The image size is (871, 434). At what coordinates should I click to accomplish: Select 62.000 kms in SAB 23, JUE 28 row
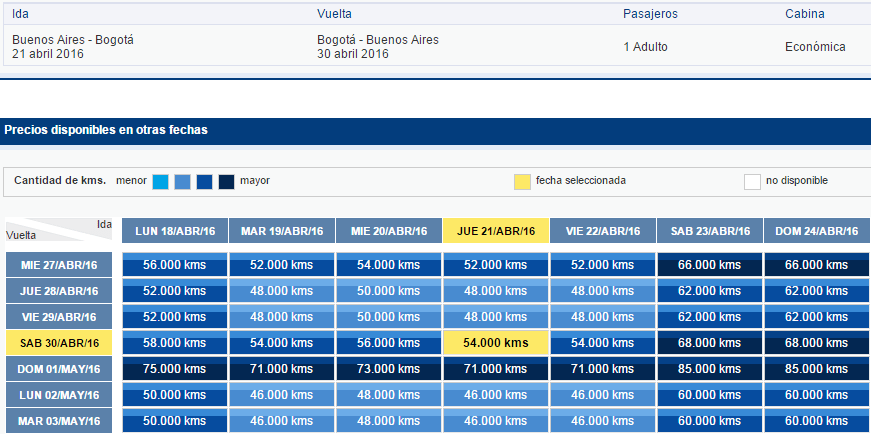click(x=710, y=291)
